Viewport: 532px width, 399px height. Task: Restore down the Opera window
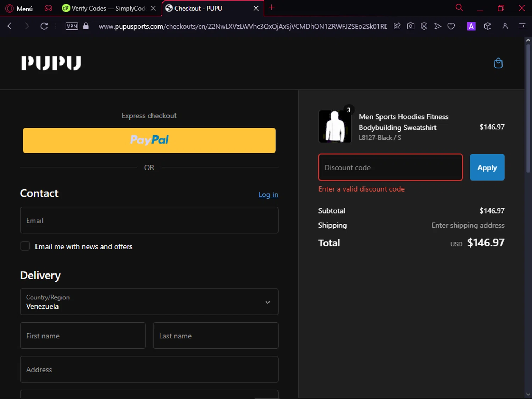(501, 8)
